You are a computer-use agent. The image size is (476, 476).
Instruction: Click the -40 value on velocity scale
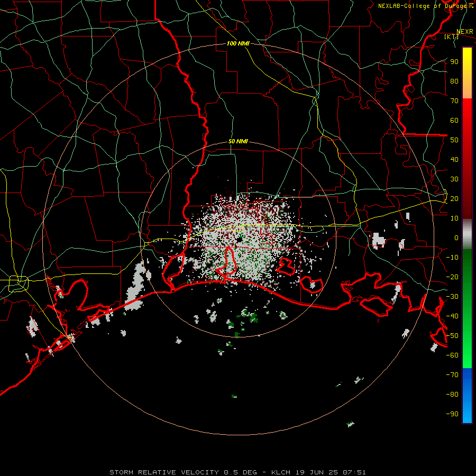coord(452,316)
